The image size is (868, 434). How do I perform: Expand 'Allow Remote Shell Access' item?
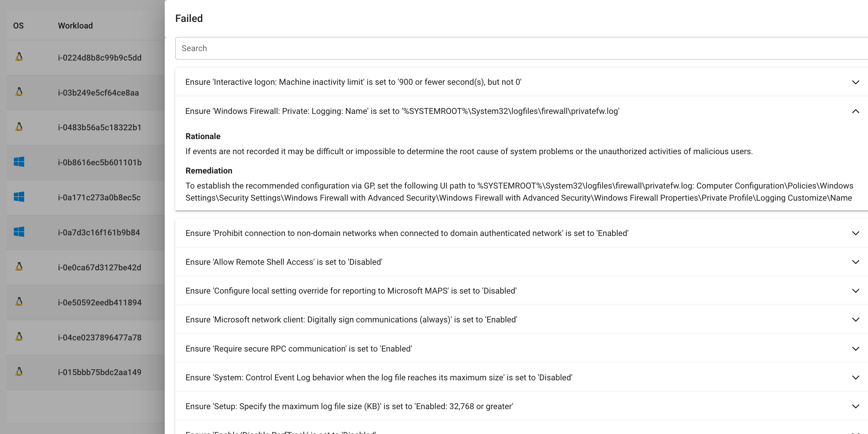(855, 262)
